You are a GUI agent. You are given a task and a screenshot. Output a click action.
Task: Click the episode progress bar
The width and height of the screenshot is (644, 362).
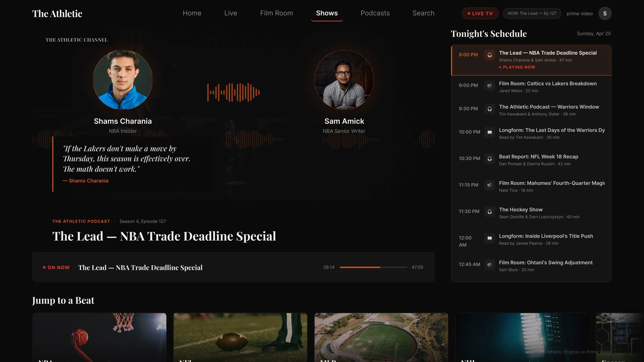(373, 267)
